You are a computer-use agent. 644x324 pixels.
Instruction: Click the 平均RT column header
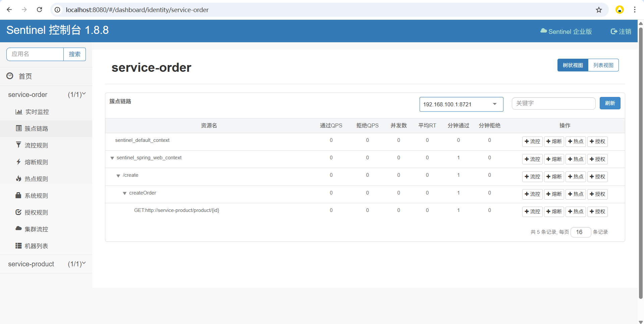427,125
